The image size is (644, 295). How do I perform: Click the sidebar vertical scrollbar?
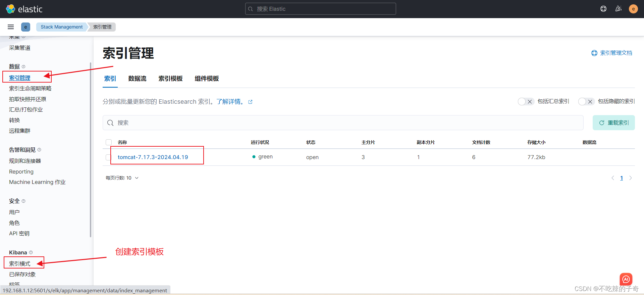[91, 149]
